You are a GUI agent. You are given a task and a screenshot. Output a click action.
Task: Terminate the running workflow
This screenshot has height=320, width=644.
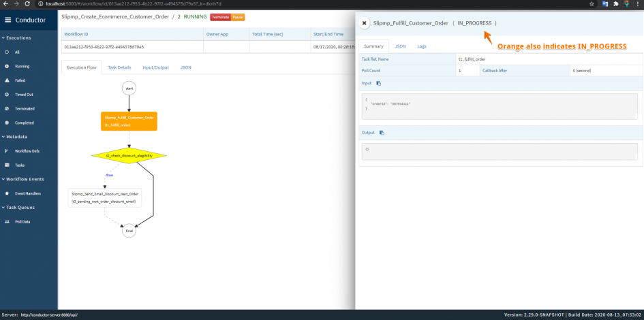click(x=221, y=17)
